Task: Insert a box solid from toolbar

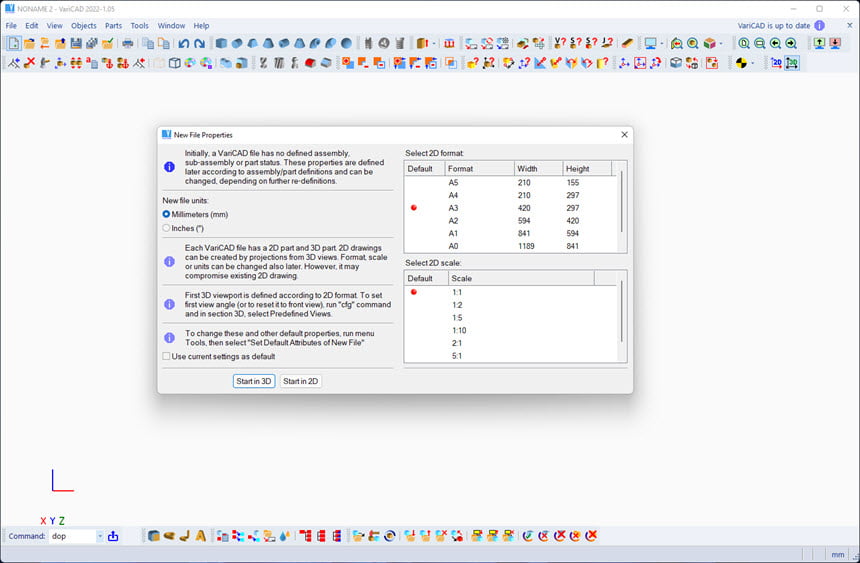Action: pyautogui.click(x=221, y=43)
